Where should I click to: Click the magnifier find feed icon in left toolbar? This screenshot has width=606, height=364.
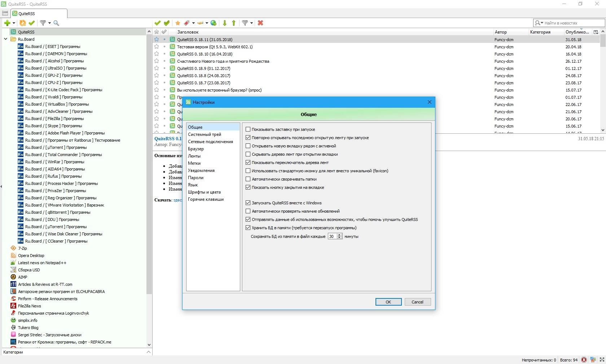[x=56, y=23]
